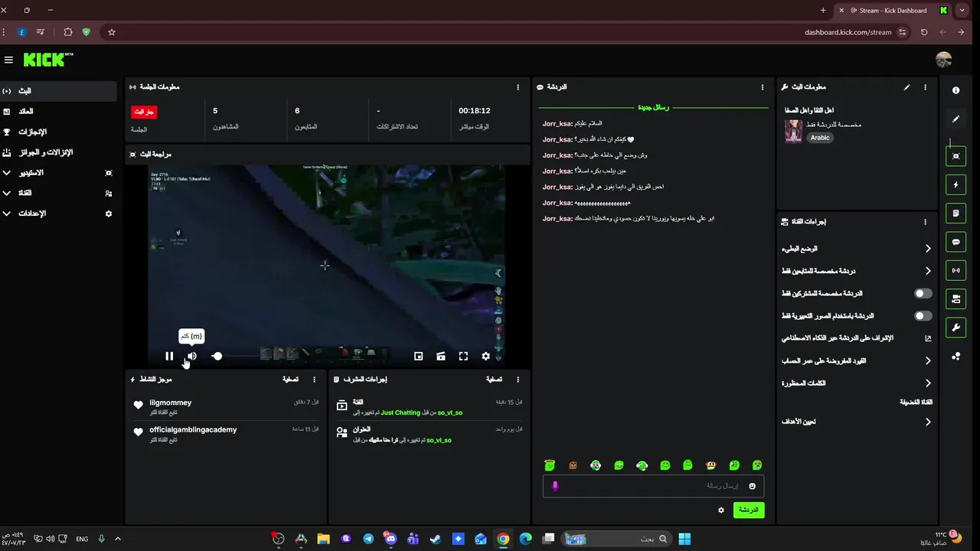Pause the stream preview video

(169, 356)
